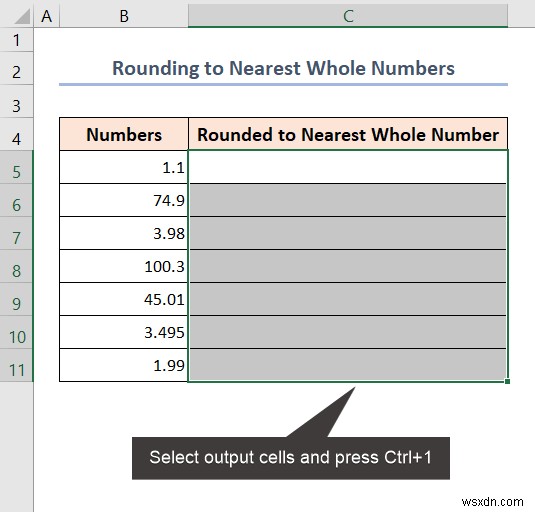Click the cell containing 1.99

pos(124,365)
